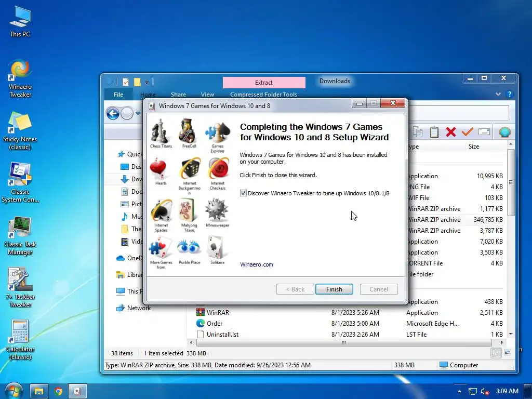
Task: Click the paste clipboard icon in Explorer
Action: click(x=434, y=132)
